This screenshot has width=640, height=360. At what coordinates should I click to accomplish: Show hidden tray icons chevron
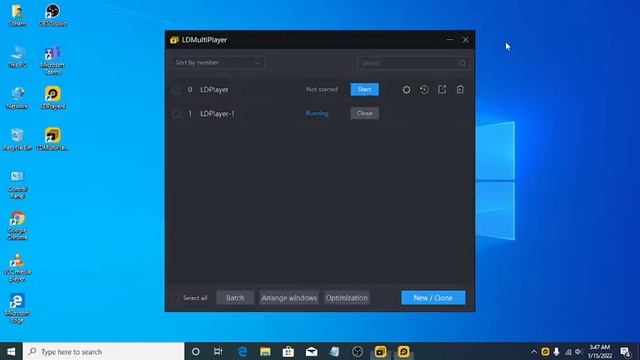pos(534,351)
